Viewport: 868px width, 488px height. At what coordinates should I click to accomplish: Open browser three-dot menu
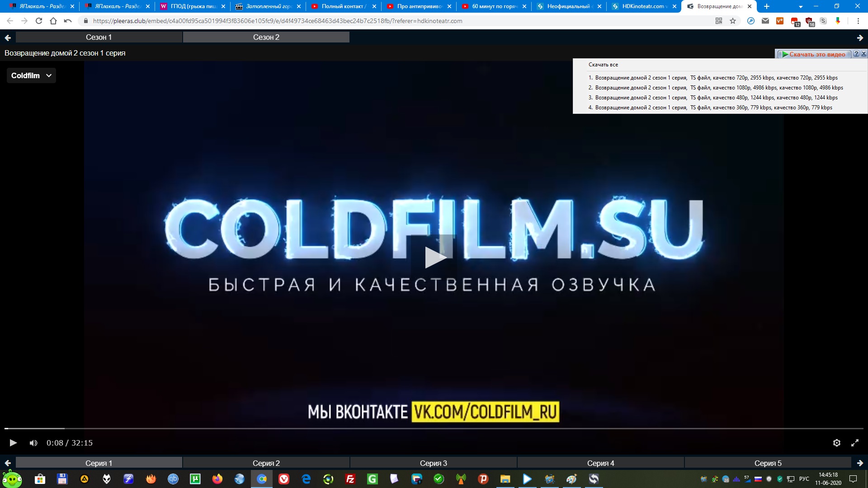858,21
